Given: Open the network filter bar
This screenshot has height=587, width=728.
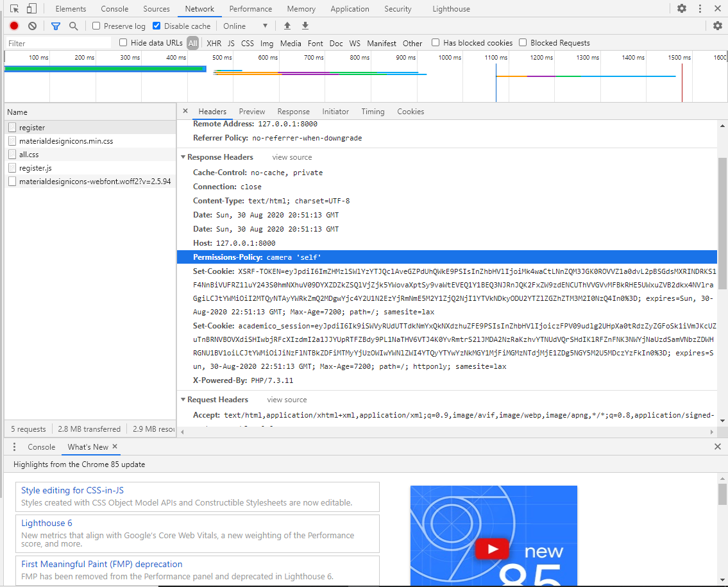Looking at the screenshot, I should (55, 26).
